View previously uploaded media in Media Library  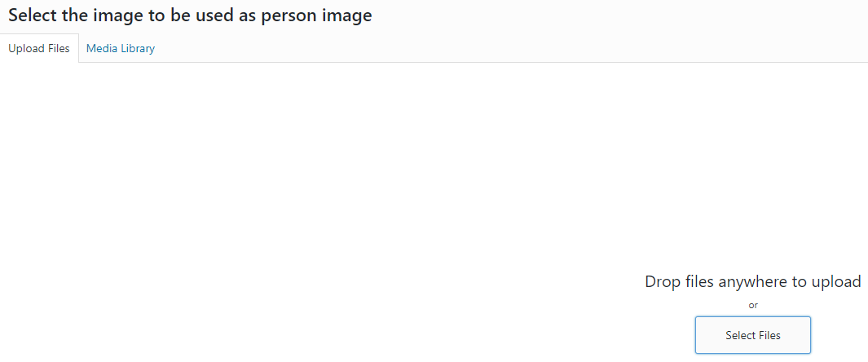[x=120, y=48]
